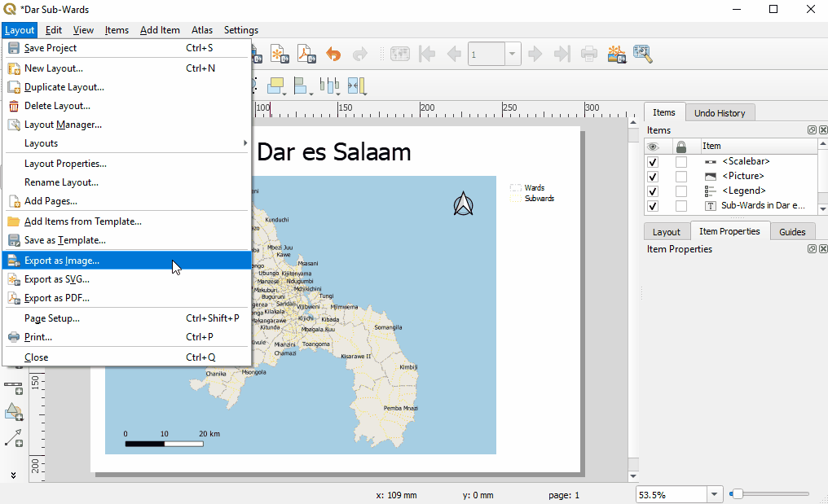This screenshot has width=828, height=504.
Task: Expand the hidden toolbox tools chevron
Action: click(x=14, y=474)
